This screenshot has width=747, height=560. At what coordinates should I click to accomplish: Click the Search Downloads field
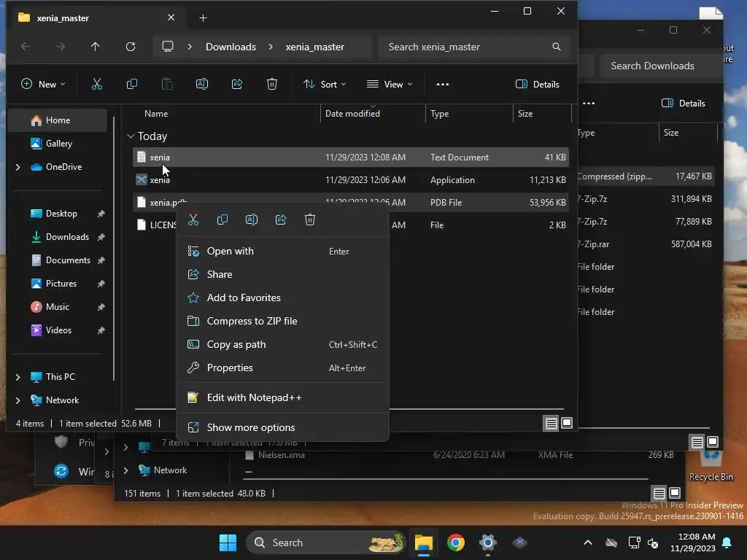click(659, 66)
